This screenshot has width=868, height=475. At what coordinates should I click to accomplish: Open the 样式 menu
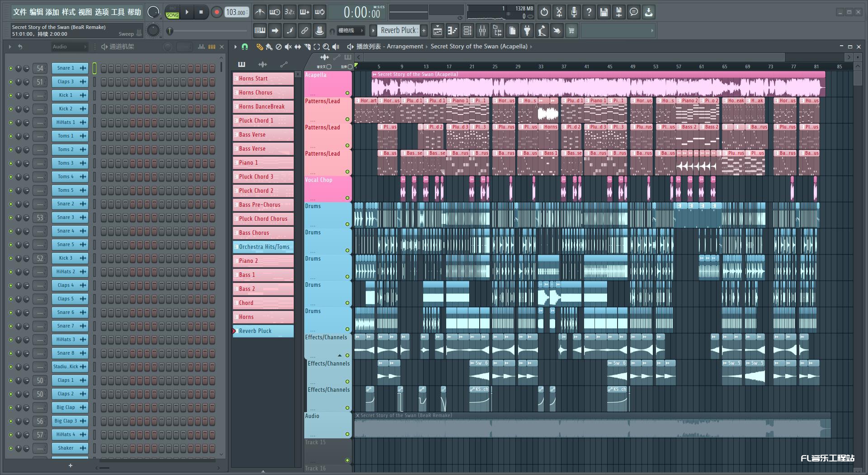coord(69,12)
